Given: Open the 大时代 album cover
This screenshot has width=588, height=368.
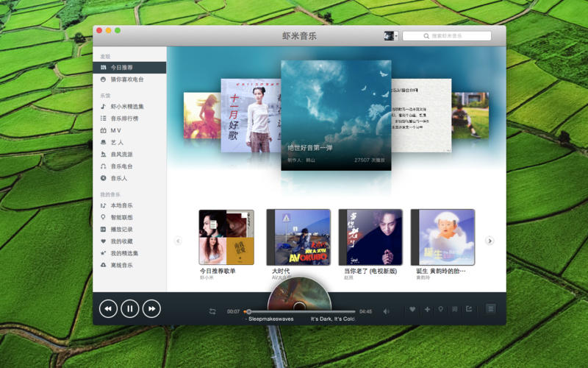Looking at the screenshot, I should pos(298,237).
